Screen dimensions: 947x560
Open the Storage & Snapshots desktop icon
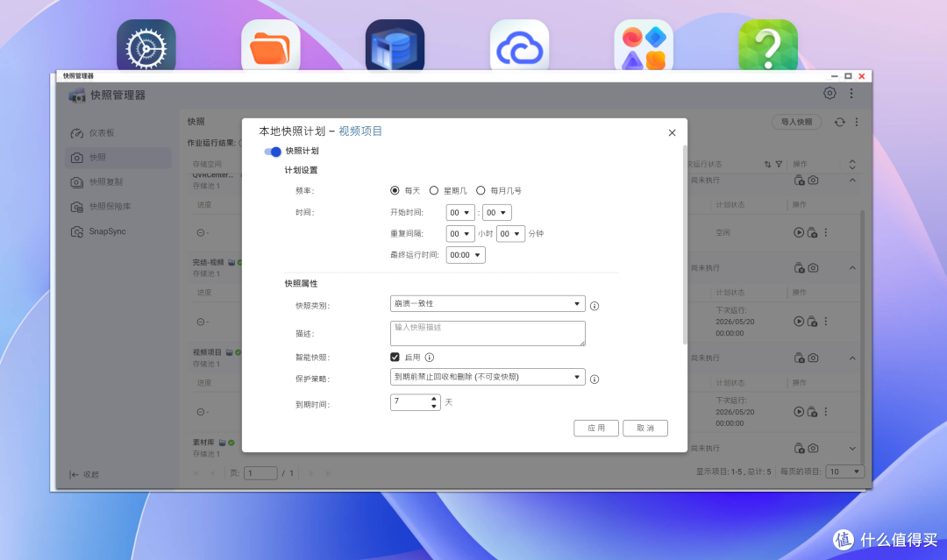click(395, 46)
